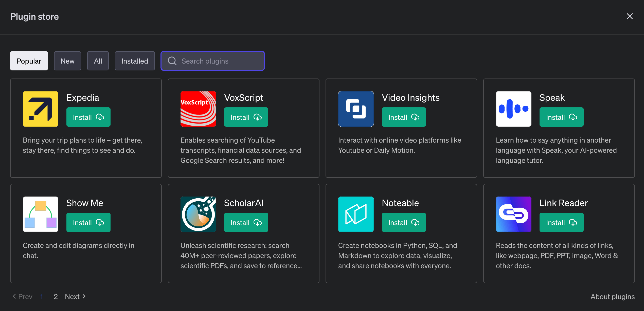This screenshot has width=644, height=311.
Task: Open the About plugins link
Action: coord(612,297)
